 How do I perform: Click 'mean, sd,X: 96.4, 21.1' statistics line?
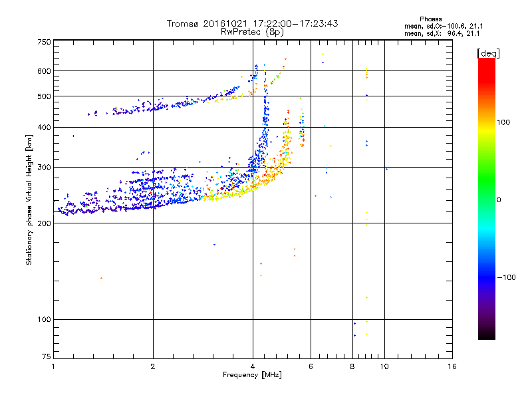point(442,33)
